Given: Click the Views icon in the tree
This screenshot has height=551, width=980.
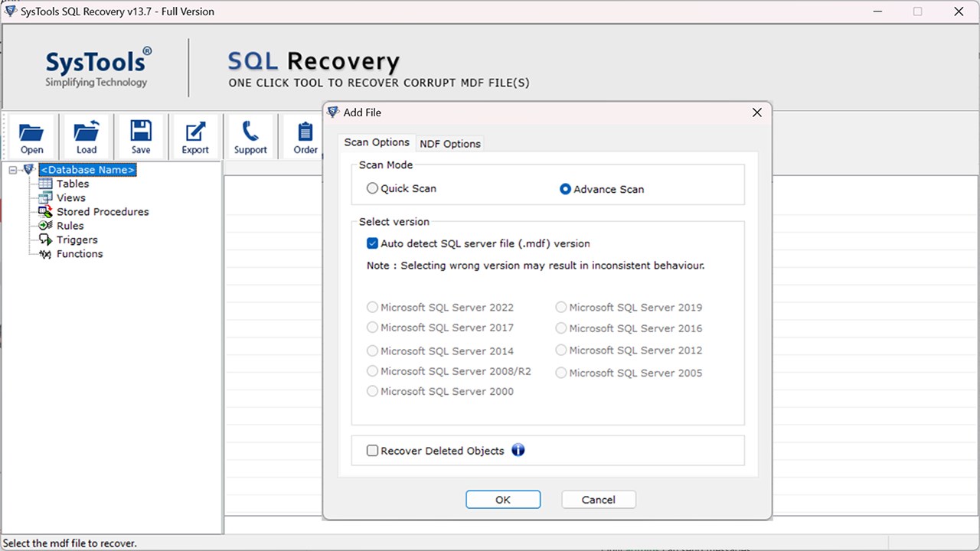Looking at the screenshot, I should coord(45,197).
